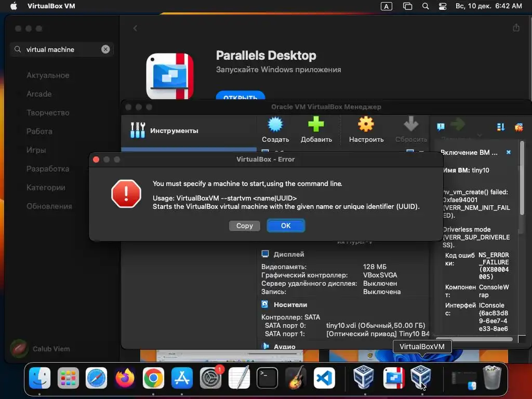This screenshot has width=532, height=399.
Task: Open Работа in App Store sidebar
Action: (x=39, y=131)
